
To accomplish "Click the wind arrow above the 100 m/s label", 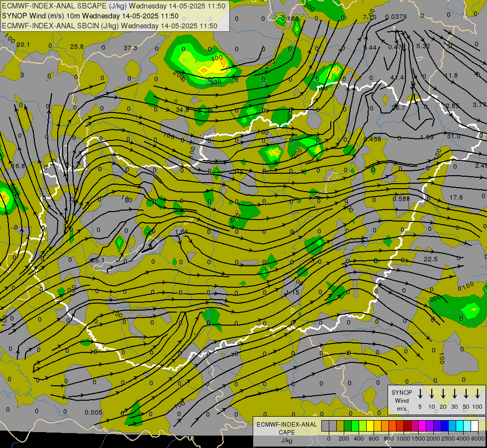I will tap(478, 394).
